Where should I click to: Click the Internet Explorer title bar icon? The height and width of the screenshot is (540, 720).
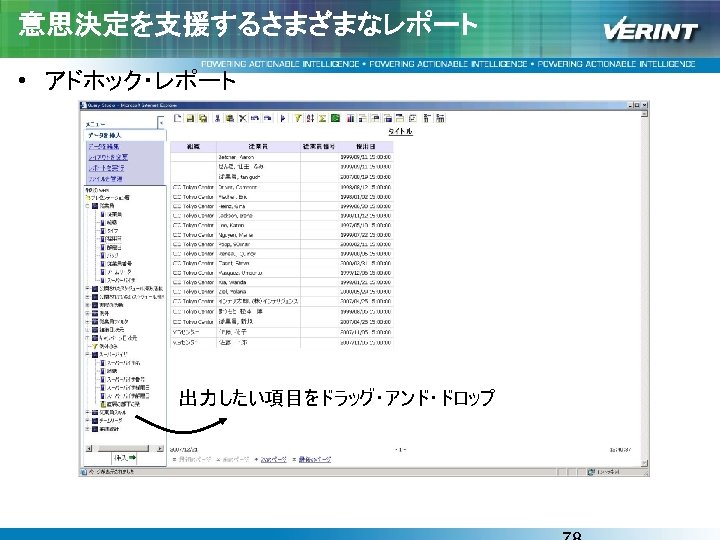84,105
